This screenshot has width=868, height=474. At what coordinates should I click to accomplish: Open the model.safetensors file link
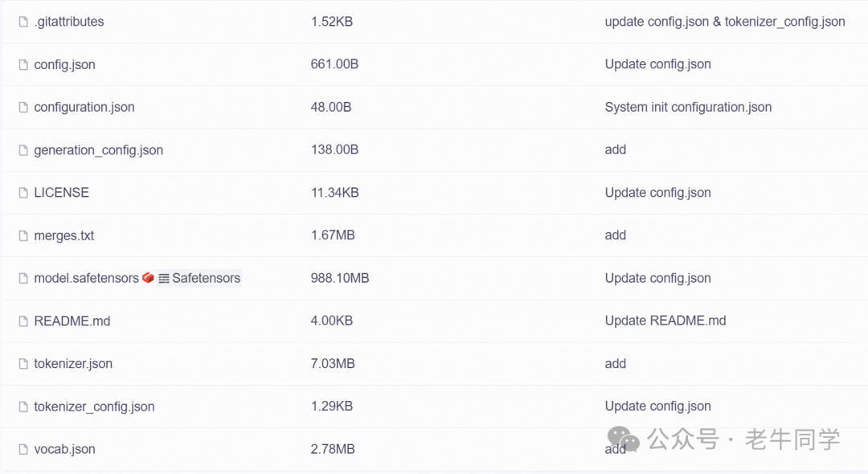(86, 278)
